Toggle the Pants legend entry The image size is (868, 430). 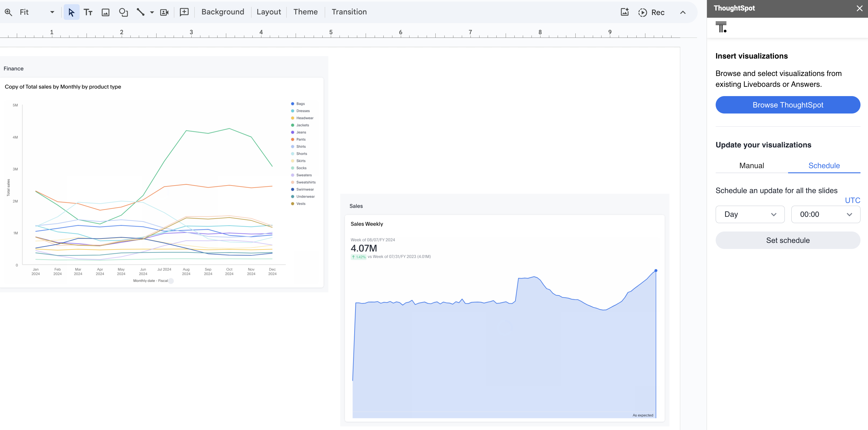pyautogui.click(x=298, y=139)
